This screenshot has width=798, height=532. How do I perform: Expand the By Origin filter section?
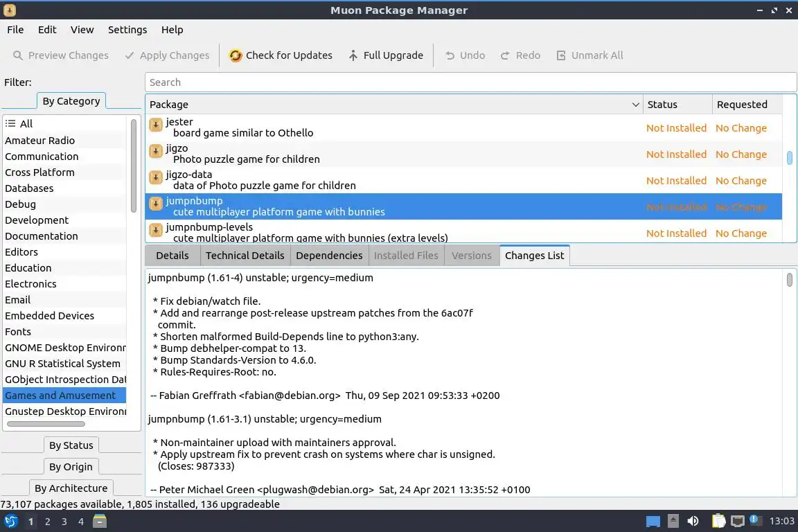click(71, 467)
